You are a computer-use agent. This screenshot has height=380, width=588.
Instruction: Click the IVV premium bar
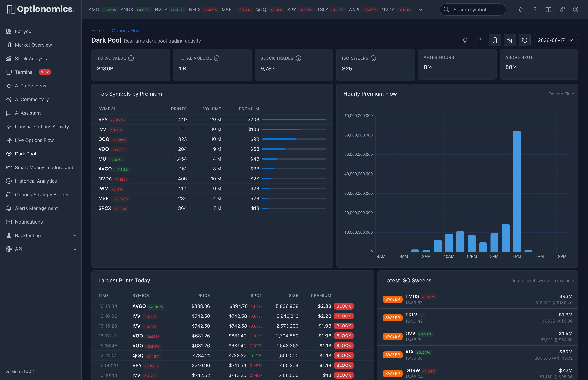[x=294, y=129]
